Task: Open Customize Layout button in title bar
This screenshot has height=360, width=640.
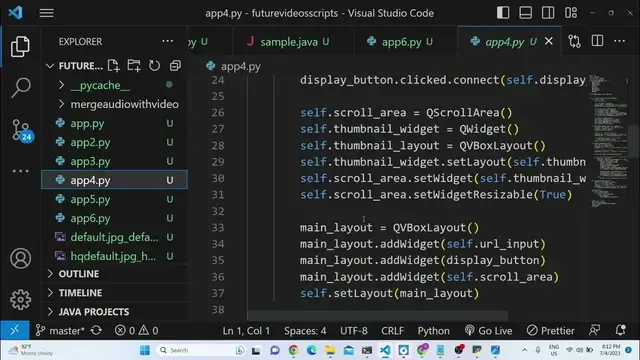Action: (x=571, y=13)
